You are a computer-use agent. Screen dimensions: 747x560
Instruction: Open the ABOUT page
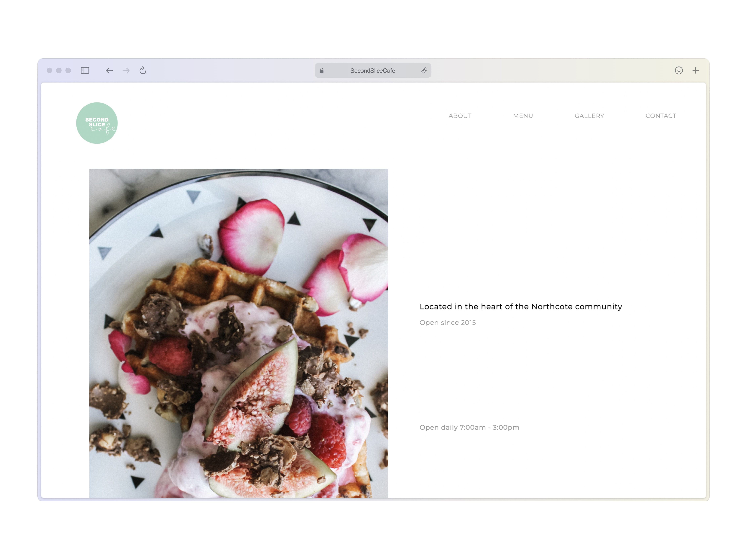[x=460, y=116]
